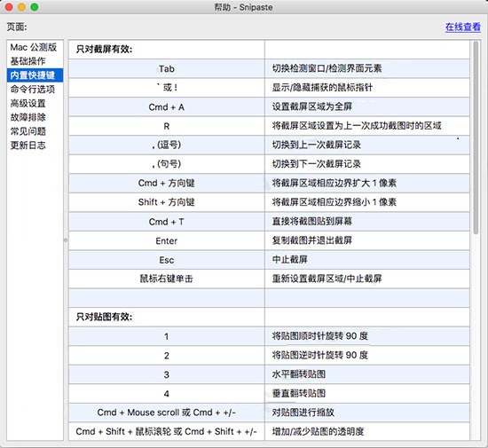
Task: Click the 鼠标右键单击 table cell
Action: point(167,279)
